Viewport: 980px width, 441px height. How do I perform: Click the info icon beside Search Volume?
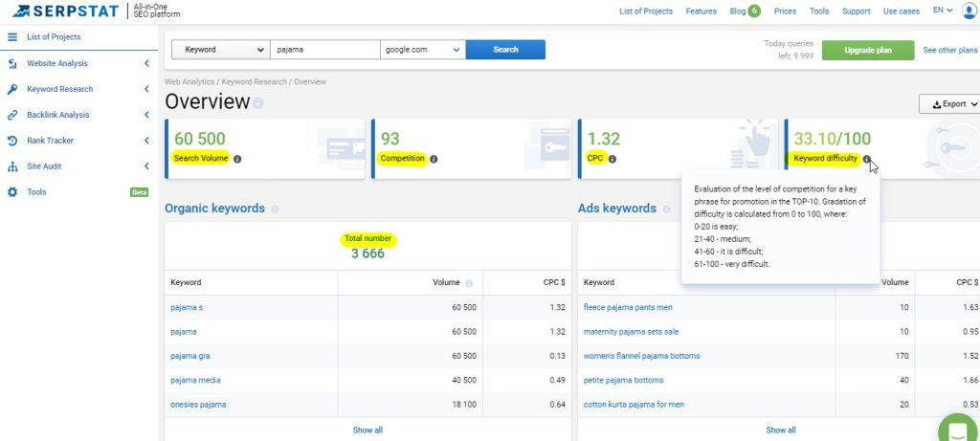pos(237,159)
